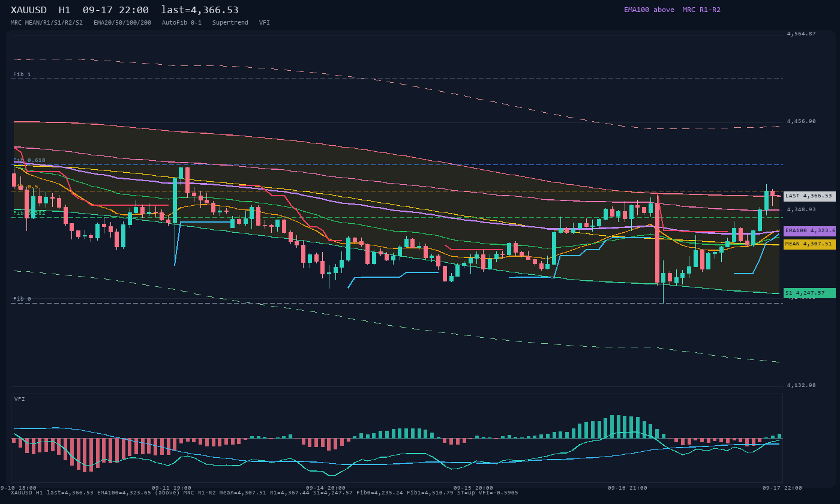Click the Fib 0 level label
Viewport: 840px width, 504px height.
[x=22, y=299]
